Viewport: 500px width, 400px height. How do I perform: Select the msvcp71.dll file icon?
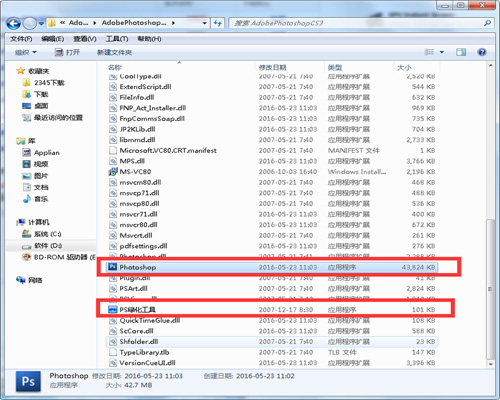coord(113,193)
